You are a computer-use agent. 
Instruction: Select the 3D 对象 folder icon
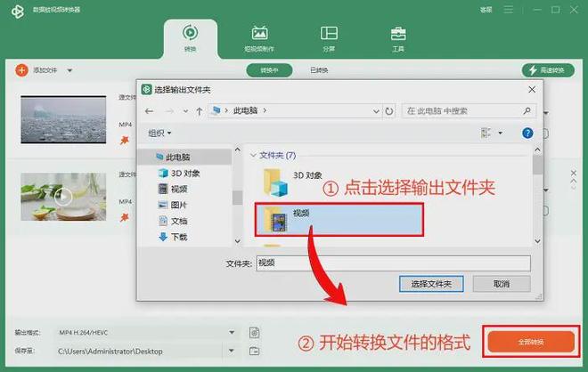click(x=275, y=182)
